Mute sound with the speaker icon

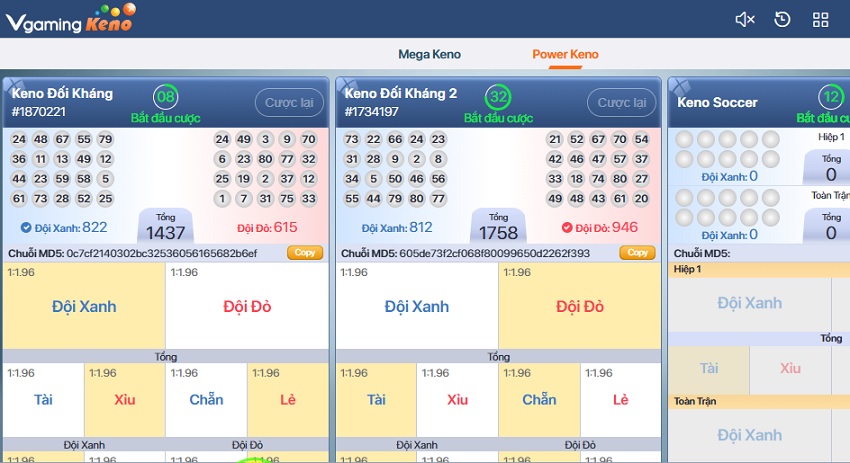tap(745, 20)
